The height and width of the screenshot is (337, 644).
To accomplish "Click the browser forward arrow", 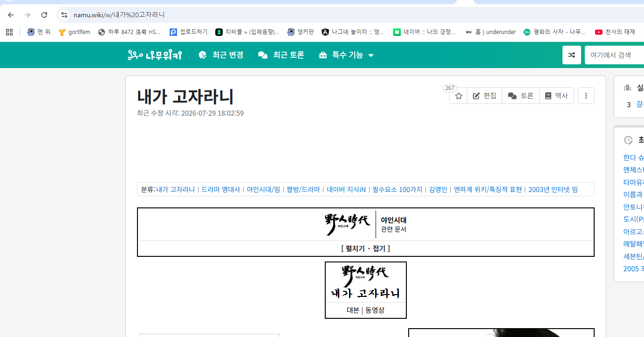I will (x=27, y=15).
